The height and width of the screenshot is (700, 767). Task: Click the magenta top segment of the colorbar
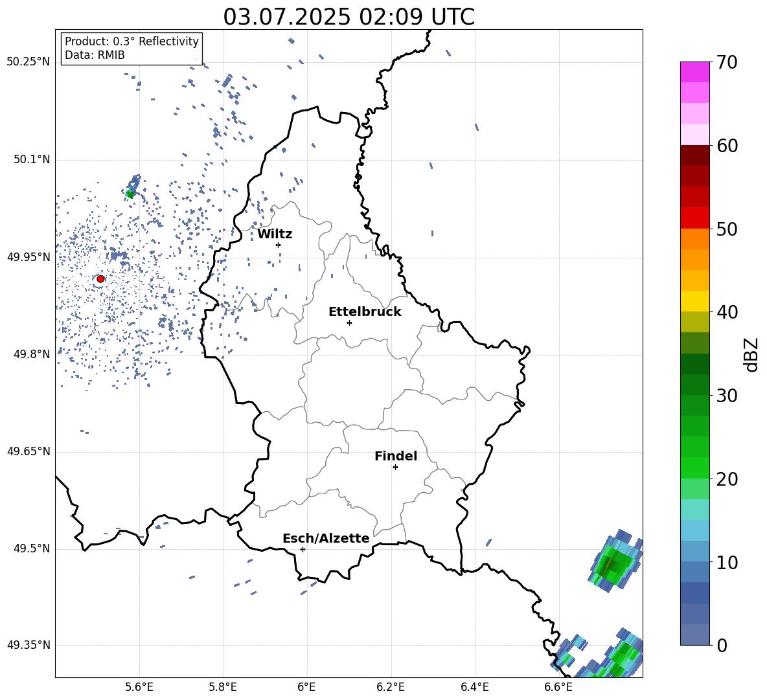coord(695,72)
